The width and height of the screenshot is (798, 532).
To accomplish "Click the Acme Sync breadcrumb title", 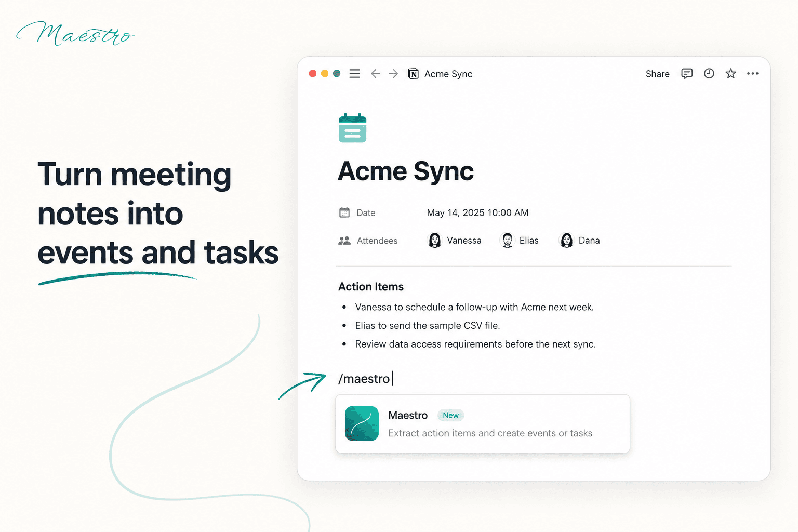I will pyautogui.click(x=448, y=74).
